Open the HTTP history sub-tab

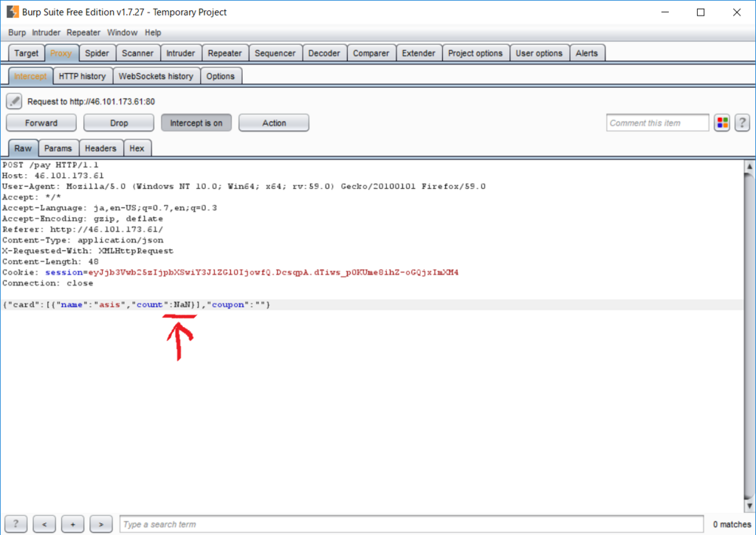pyautogui.click(x=82, y=76)
